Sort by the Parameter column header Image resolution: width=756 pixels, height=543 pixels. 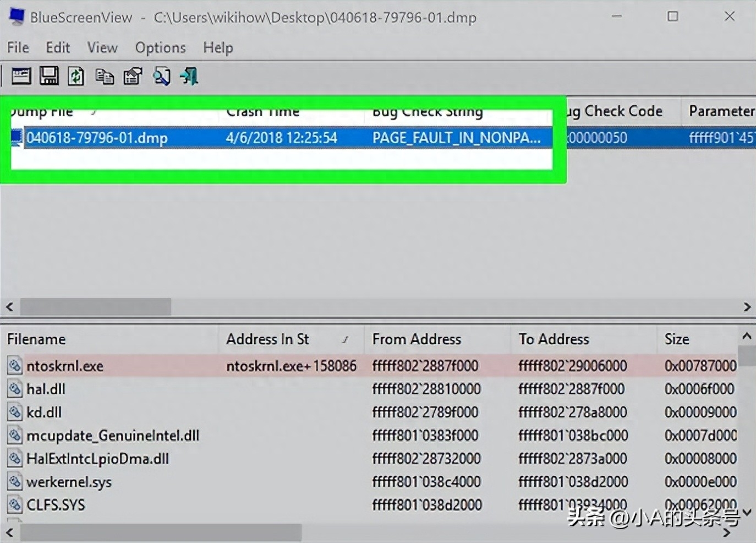719,111
